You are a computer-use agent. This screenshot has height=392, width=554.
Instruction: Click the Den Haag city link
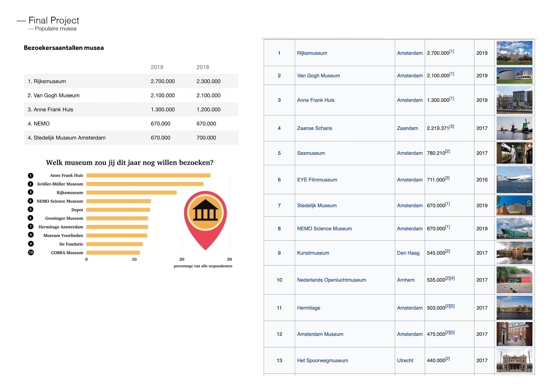click(x=408, y=253)
